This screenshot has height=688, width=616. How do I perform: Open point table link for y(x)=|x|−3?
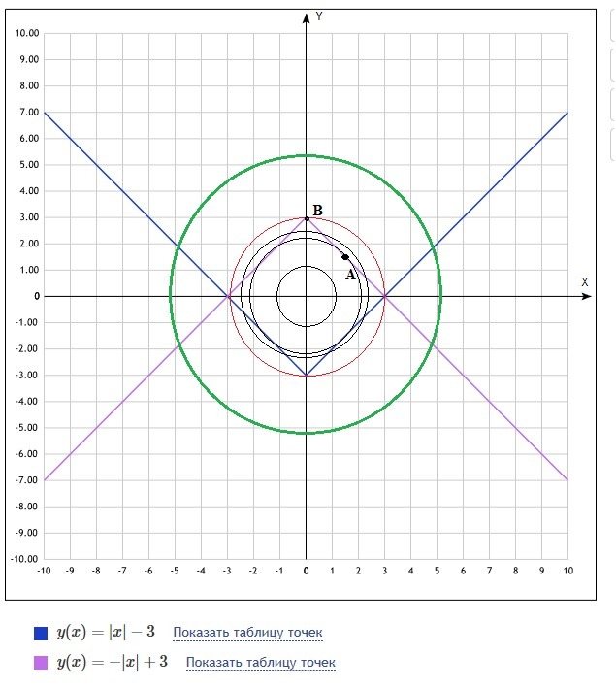(247, 633)
